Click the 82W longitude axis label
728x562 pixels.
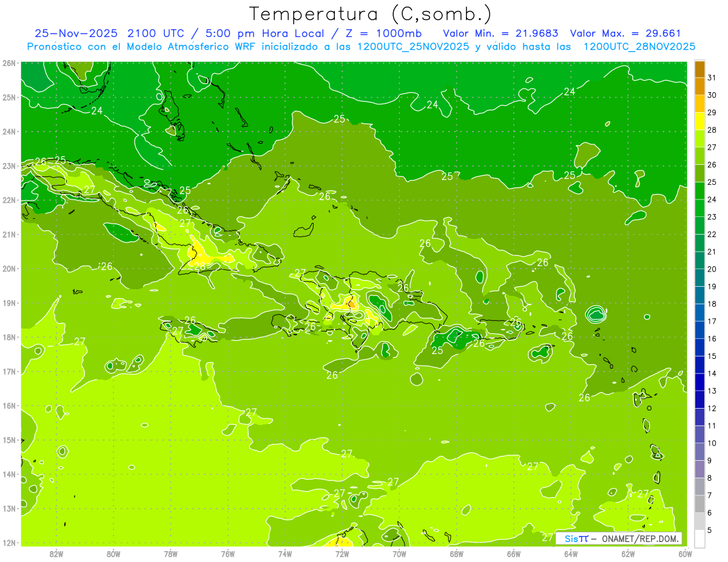pyautogui.click(x=56, y=553)
